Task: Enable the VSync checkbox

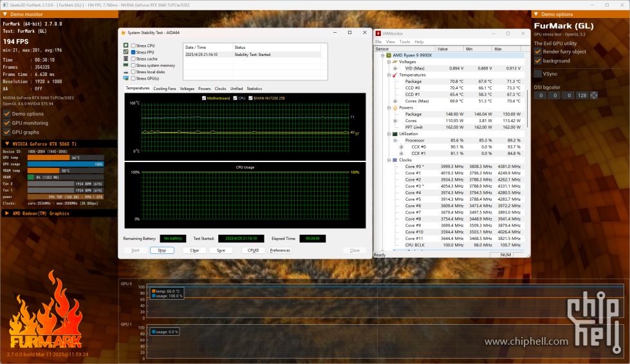Action: 538,74
